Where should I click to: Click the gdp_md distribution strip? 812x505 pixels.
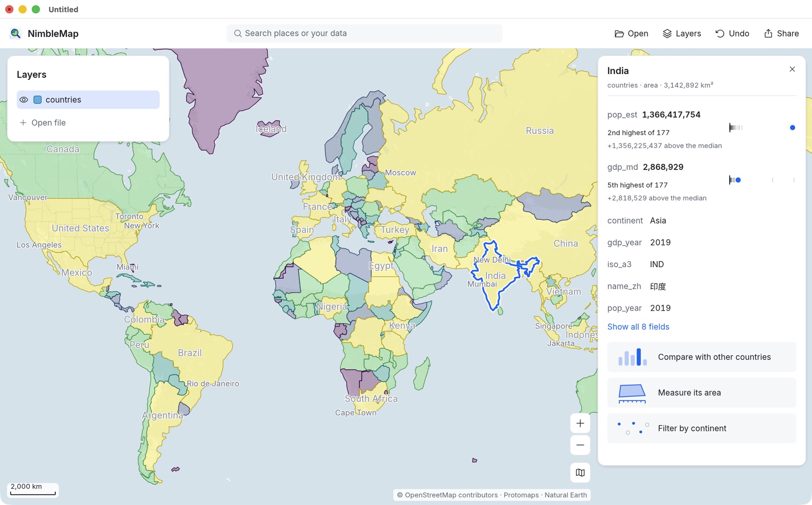click(762, 180)
